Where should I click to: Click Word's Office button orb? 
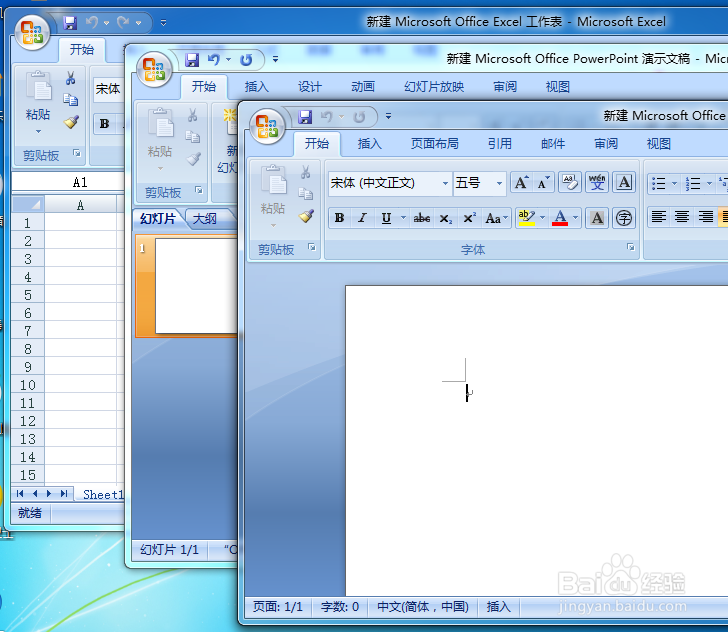267,127
